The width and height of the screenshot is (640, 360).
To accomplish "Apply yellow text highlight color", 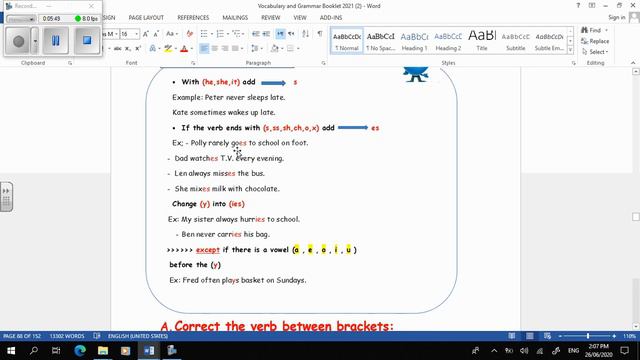I will point(167,49).
